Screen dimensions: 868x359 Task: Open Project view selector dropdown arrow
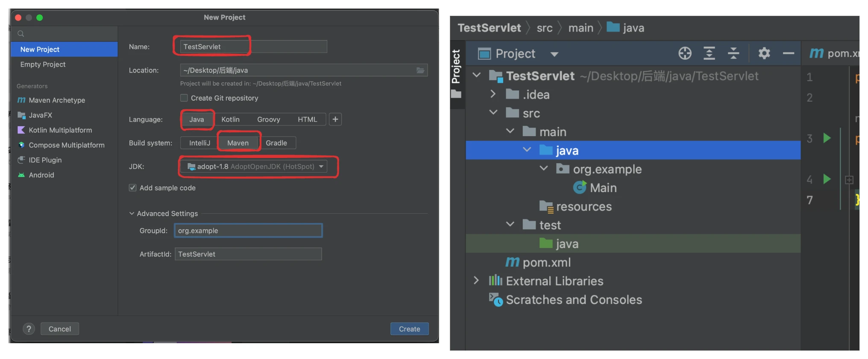click(x=554, y=54)
